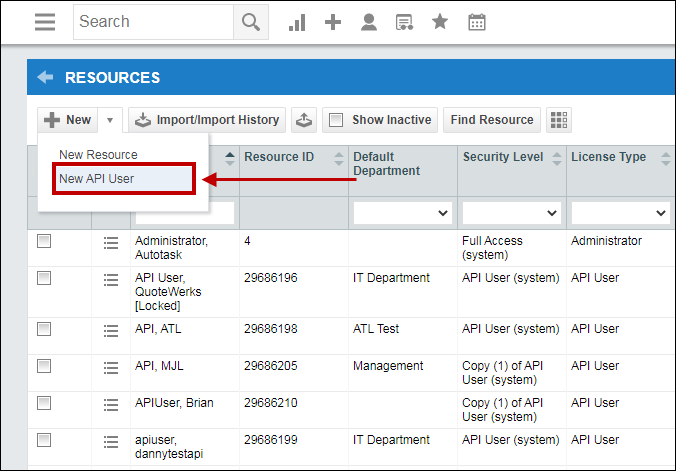Open the calendar icon in top bar
Screen dimensions: 676x471
477,22
